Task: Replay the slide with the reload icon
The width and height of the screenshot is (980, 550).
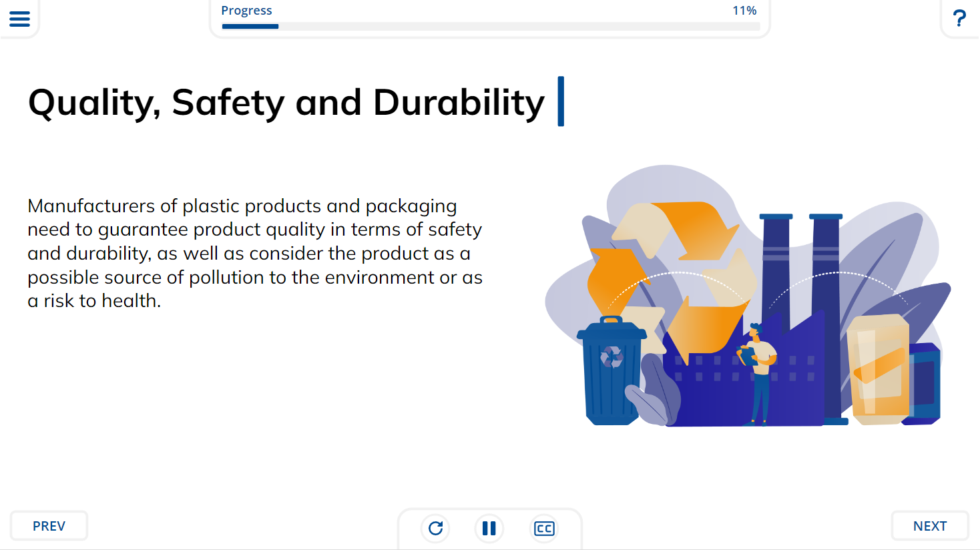Action: (436, 528)
